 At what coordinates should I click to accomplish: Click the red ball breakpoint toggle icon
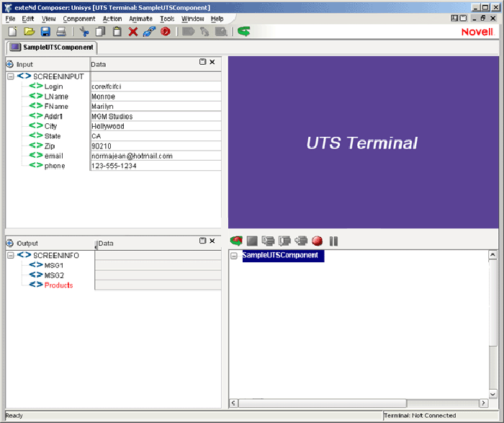pos(318,241)
